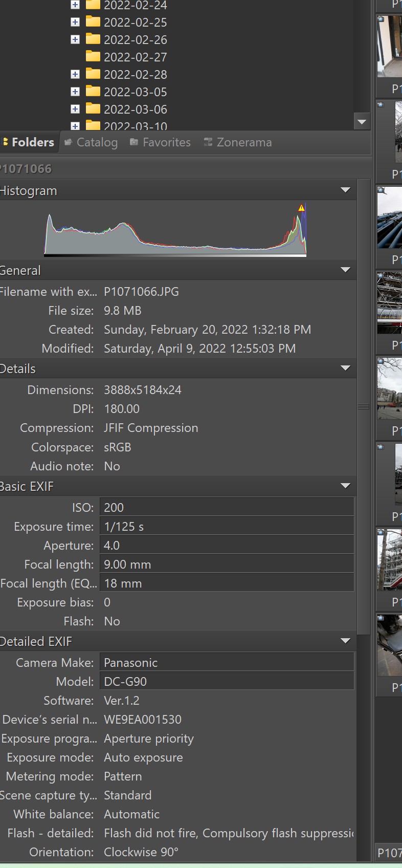402x868 pixels.
Task: Collapse the General section
Action: pos(346,270)
